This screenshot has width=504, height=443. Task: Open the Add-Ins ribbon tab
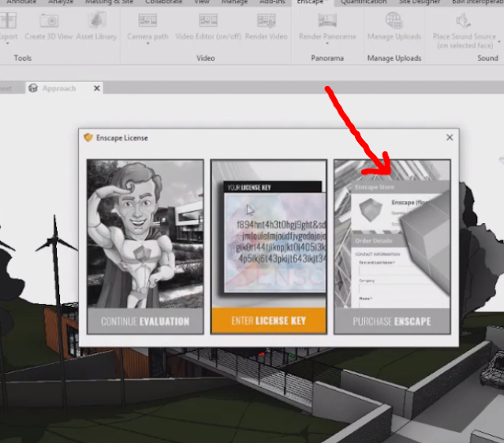(272, 2)
